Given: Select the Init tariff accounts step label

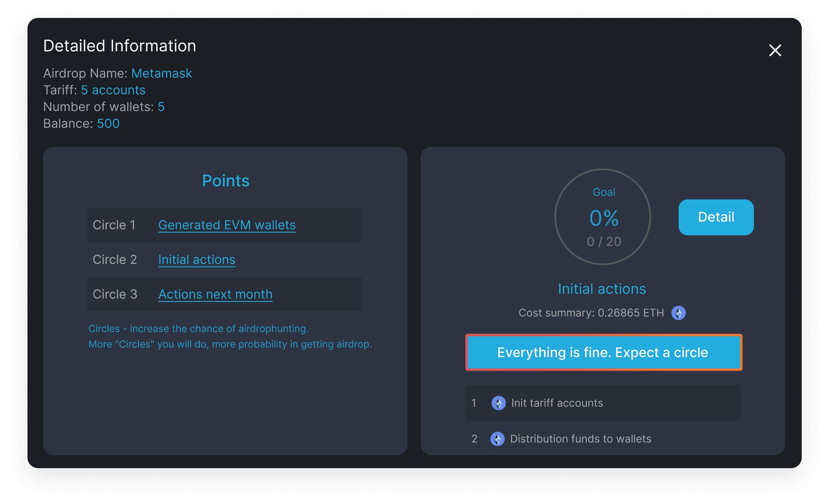Looking at the screenshot, I should click(557, 403).
